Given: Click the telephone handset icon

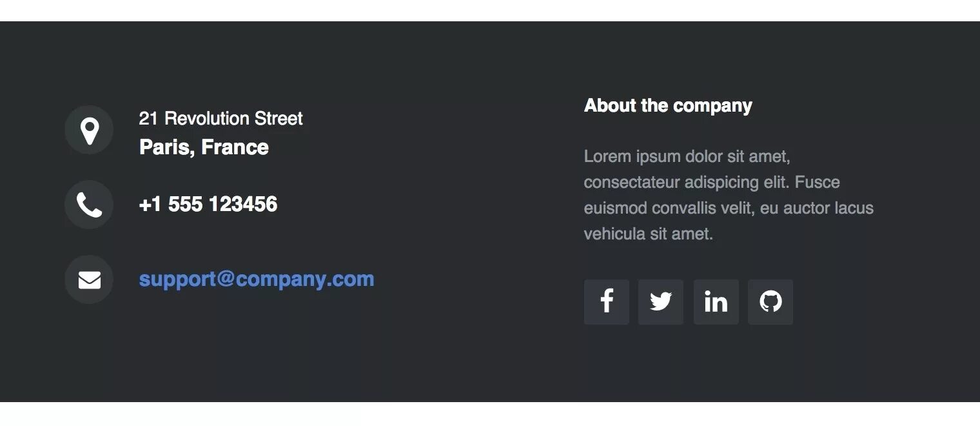Looking at the screenshot, I should pos(89,205).
